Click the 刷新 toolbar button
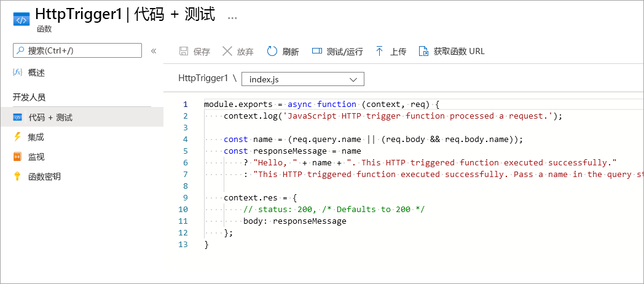 click(x=283, y=52)
